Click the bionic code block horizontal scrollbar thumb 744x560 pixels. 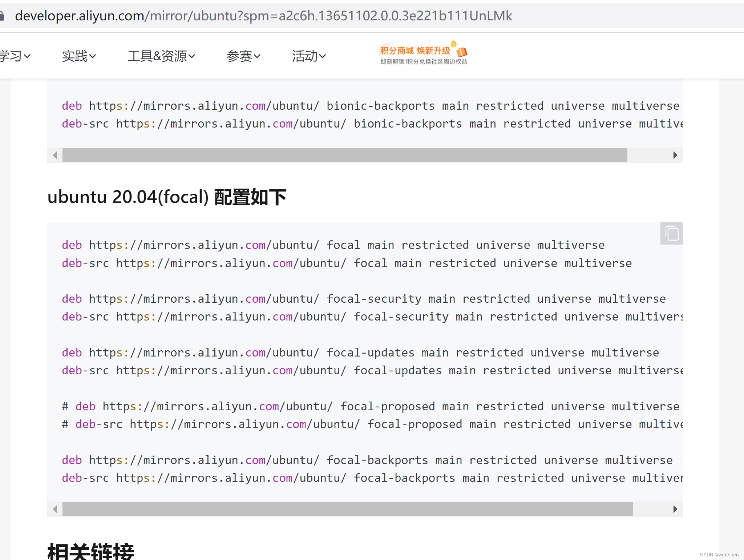(x=344, y=155)
